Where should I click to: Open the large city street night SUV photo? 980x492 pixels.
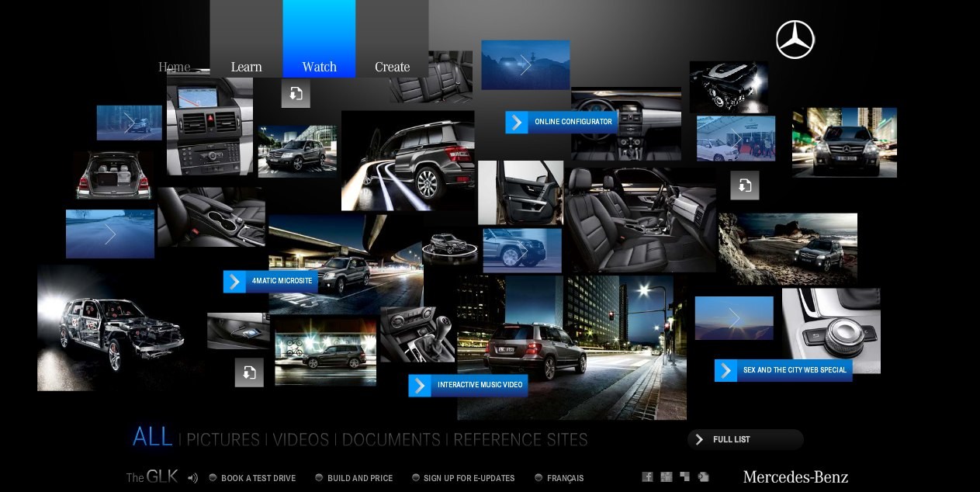click(572, 348)
